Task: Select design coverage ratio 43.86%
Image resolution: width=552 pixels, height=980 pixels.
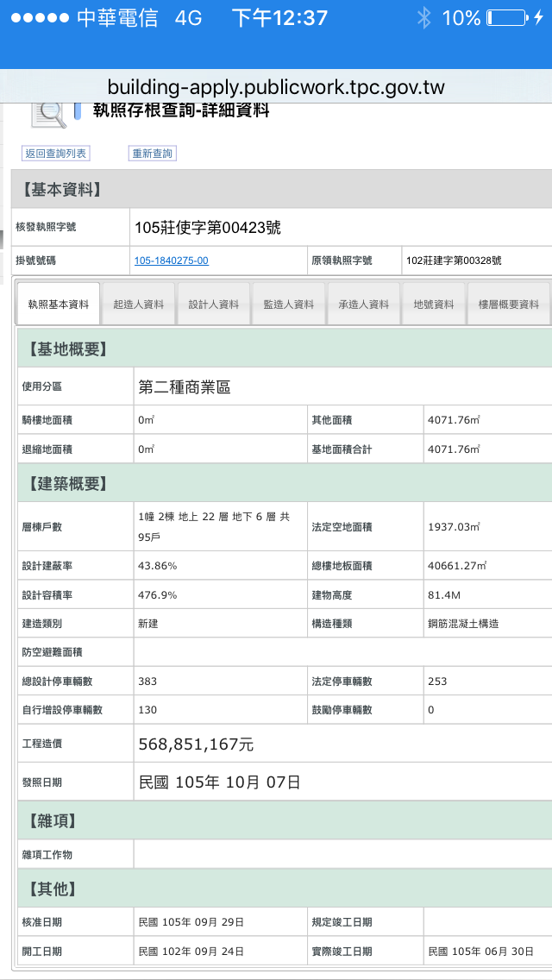Action: (158, 566)
